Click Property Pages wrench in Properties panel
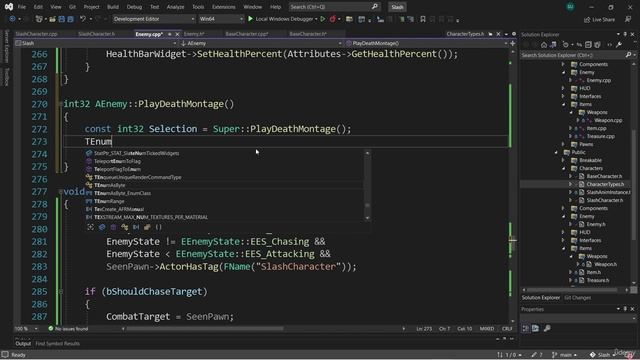This screenshot has height=360, width=640. click(x=547, y=328)
